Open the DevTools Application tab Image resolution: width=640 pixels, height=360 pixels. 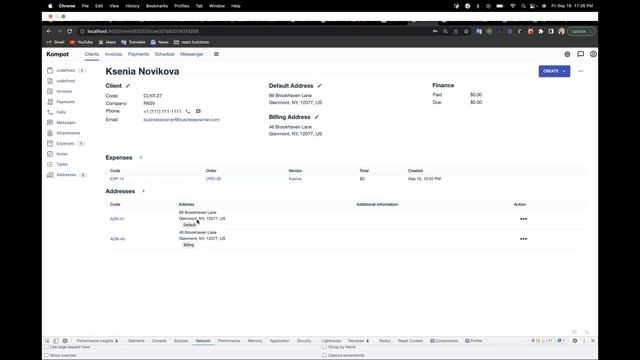coord(279,340)
